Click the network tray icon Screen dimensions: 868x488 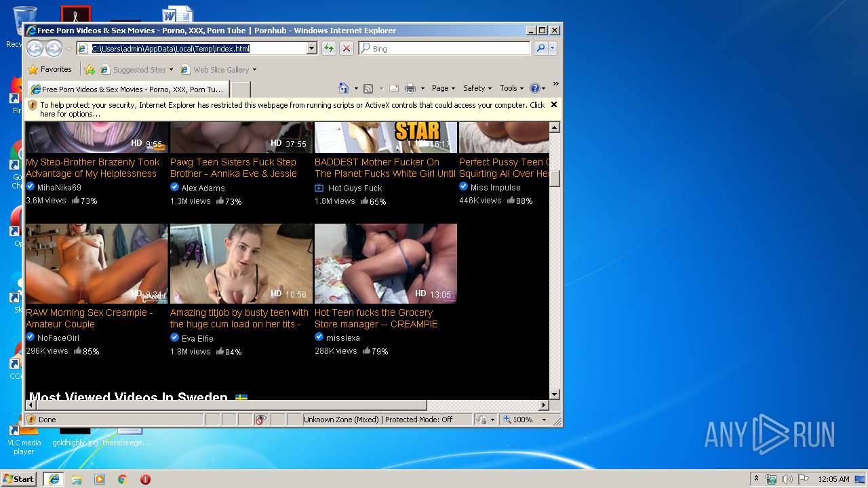point(771,479)
